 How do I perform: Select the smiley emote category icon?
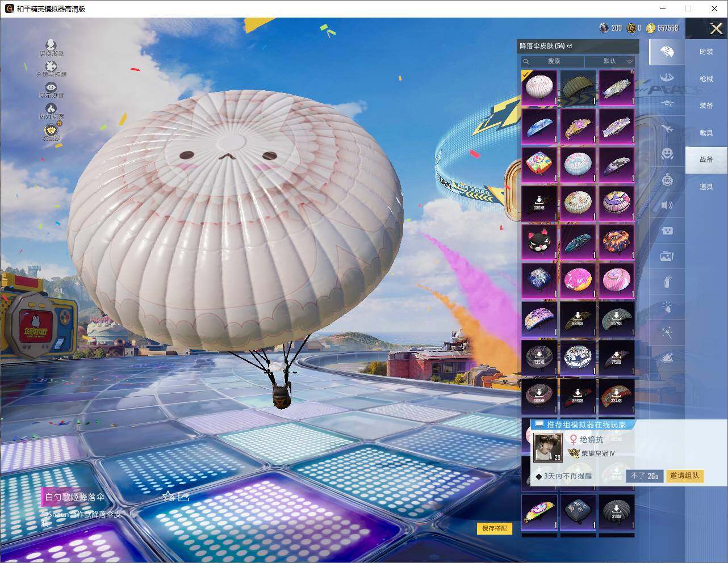click(x=667, y=154)
